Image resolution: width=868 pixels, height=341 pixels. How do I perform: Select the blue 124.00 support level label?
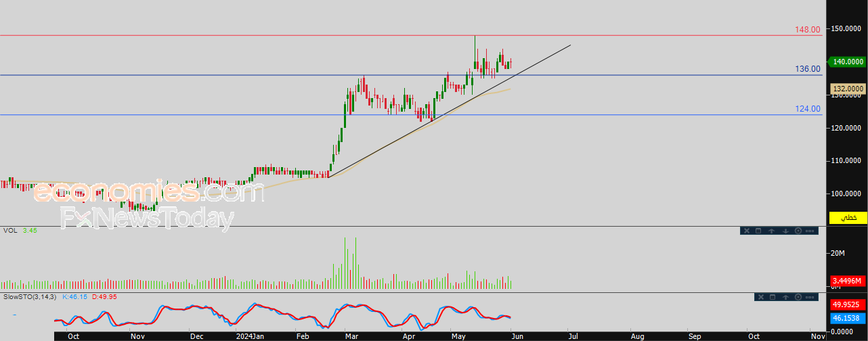click(x=808, y=109)
